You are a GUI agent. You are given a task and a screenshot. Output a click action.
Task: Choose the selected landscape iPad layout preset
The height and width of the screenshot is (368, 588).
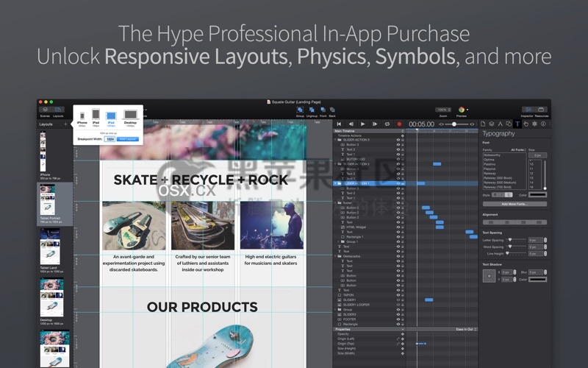tap(112, 118)
